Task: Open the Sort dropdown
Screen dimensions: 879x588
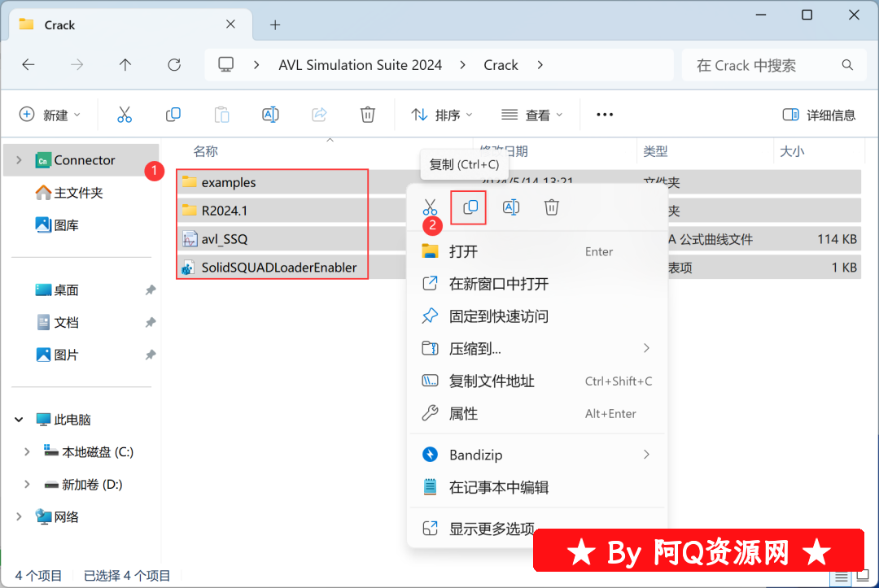Action: click(x=442, y=115)
